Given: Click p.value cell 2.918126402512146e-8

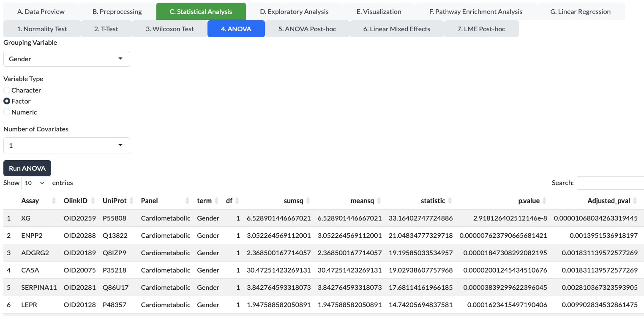Looking at the screenshot, I should pos(503,218).
